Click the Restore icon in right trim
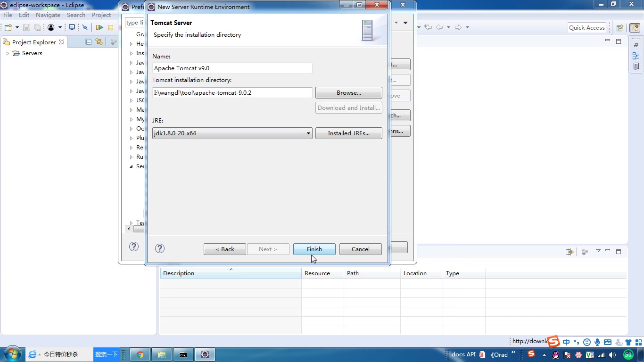The image size is (644, 362). click(x=636, y=45)
